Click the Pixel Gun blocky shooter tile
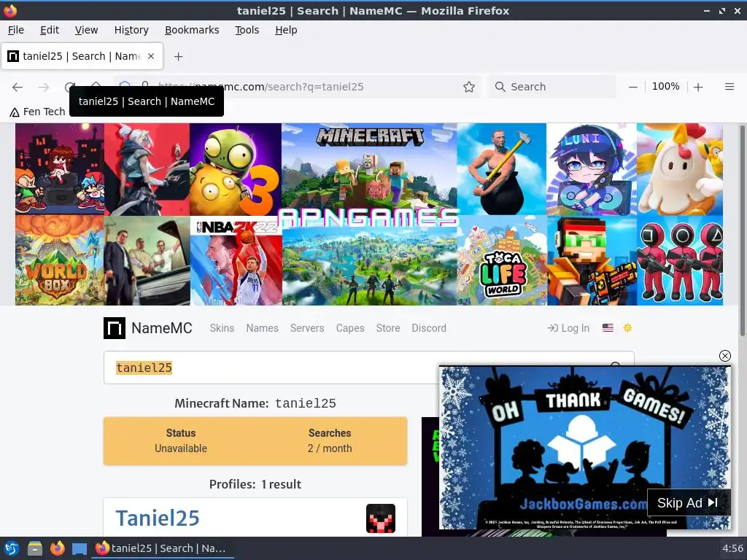 (x=592, y=261)
